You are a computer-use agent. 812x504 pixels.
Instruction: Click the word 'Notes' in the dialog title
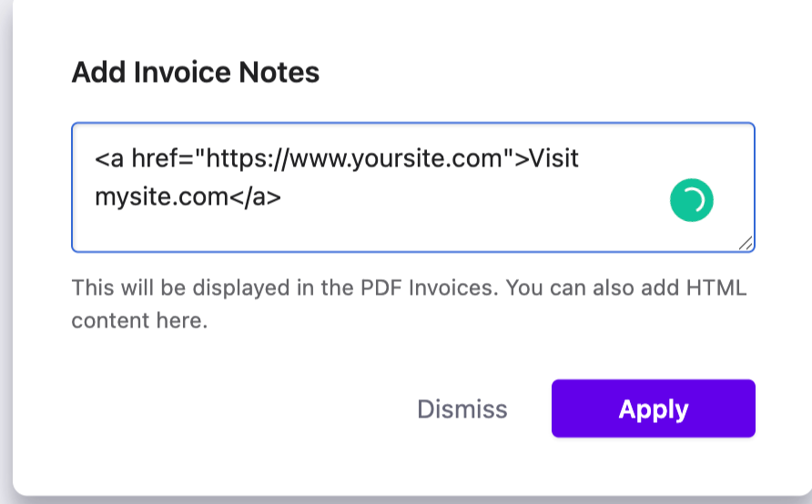click(x=279, y=72)
